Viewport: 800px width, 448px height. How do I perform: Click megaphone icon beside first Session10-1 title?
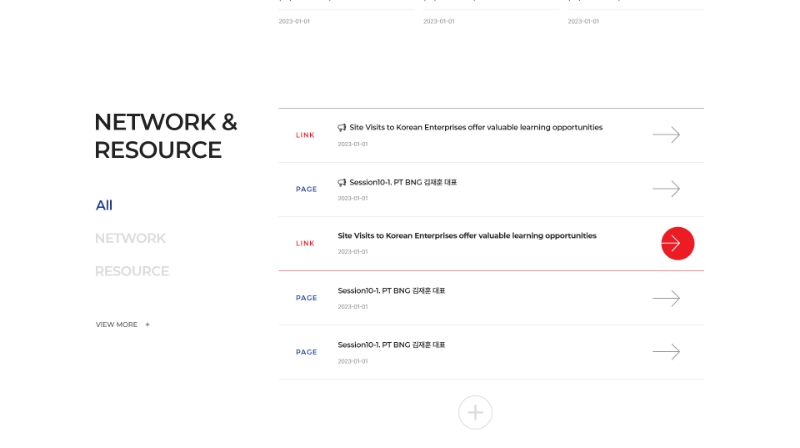click(x=342, y=182)
